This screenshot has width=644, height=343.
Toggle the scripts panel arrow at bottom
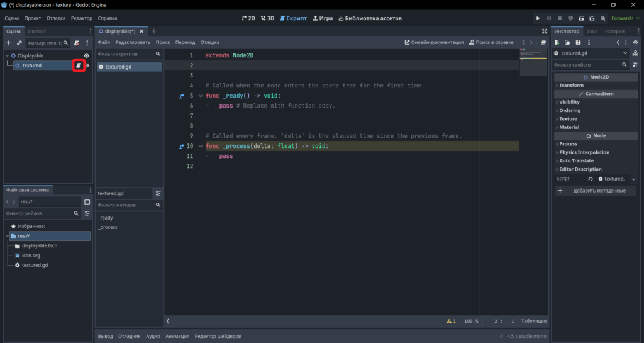(x=167, y=321)
